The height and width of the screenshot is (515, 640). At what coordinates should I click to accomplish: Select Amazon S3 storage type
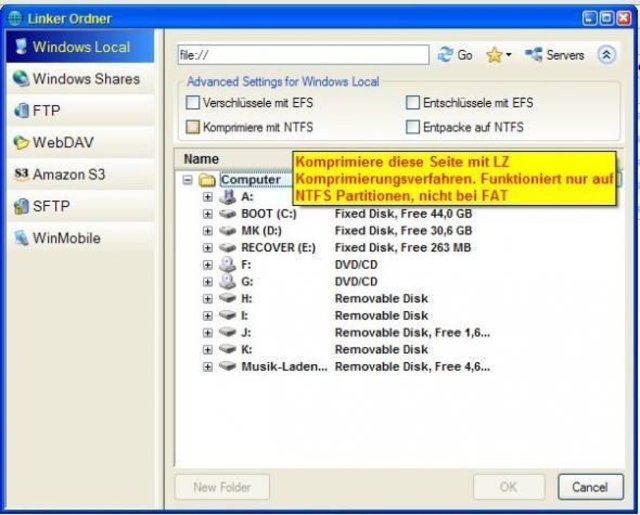pyautogui.click(x=80, y=174)
